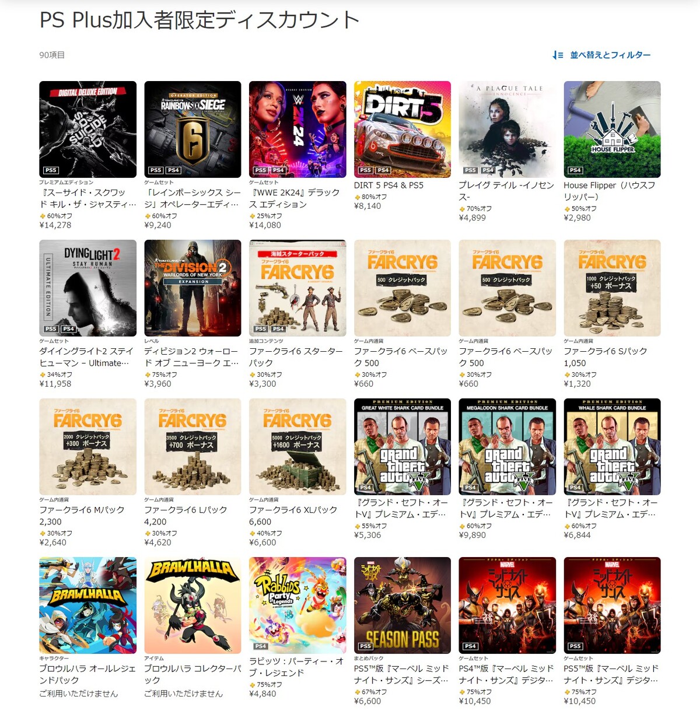Screen dimensions: 700x728
Task: Select Brawlhalla Collectors Pack artwork
Action: tap(192, 605)
